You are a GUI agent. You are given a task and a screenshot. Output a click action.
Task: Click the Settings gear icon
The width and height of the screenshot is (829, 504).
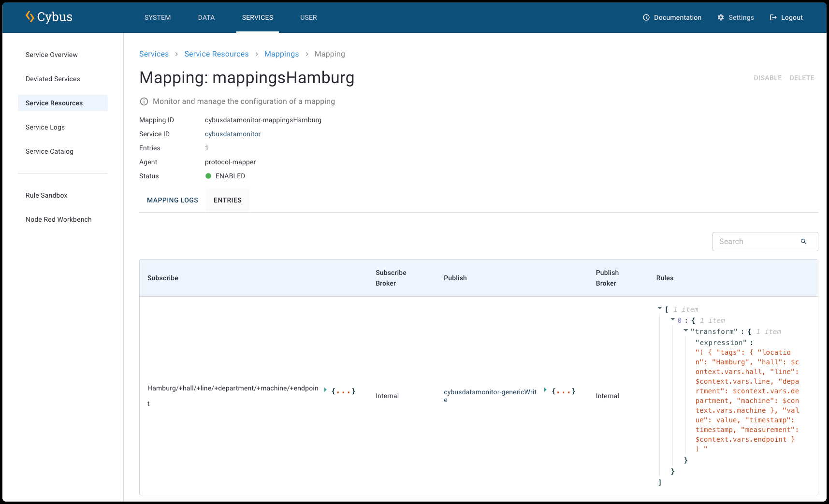click(720, 17)
